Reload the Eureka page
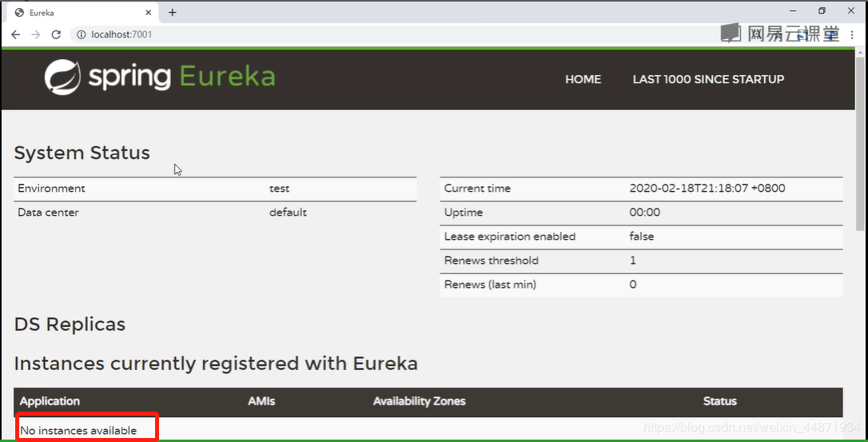 pyautogui.click(x=56, y=34)
